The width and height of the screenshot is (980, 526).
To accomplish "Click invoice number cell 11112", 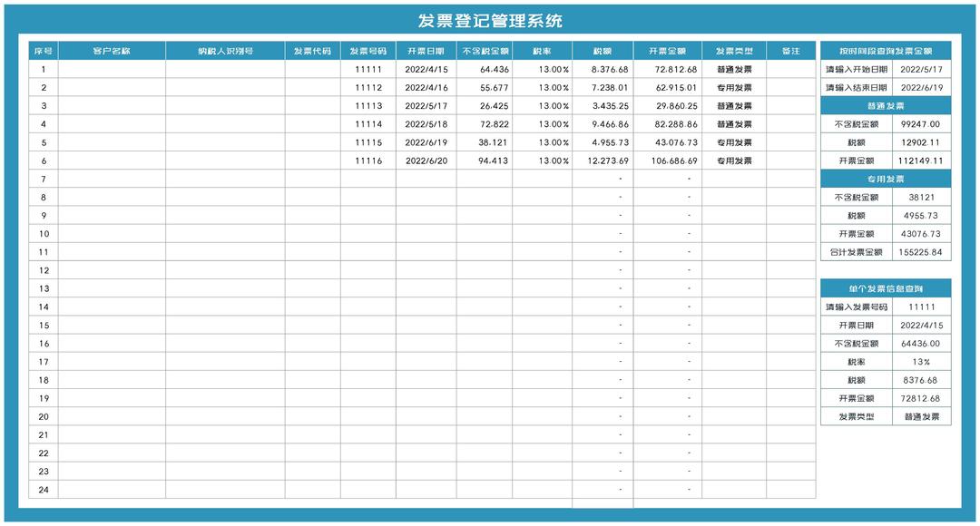I will tap(368, 87).
